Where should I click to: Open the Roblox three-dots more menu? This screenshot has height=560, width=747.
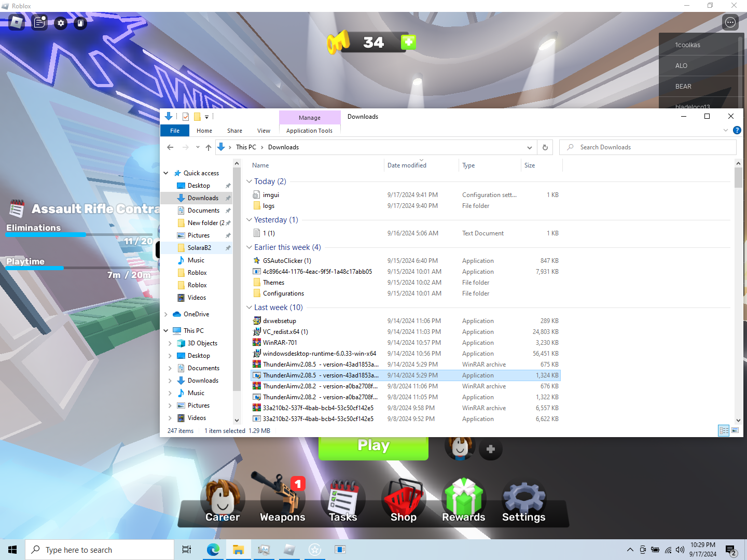point(730,22)
